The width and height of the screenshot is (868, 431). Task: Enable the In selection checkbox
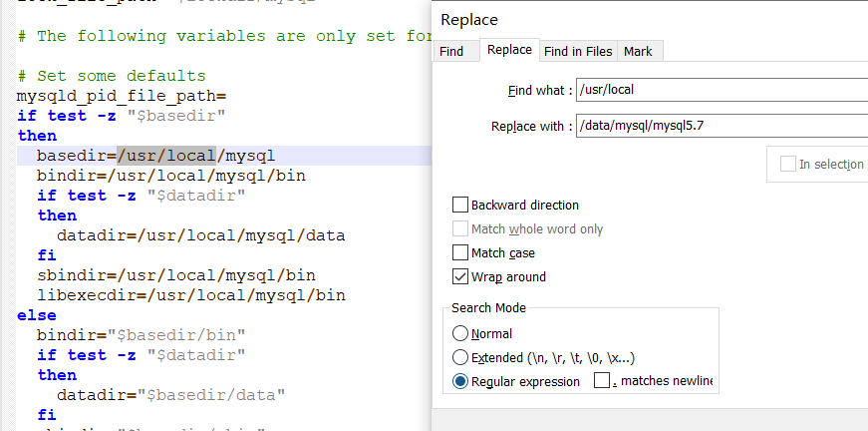[x=788, y=164]
